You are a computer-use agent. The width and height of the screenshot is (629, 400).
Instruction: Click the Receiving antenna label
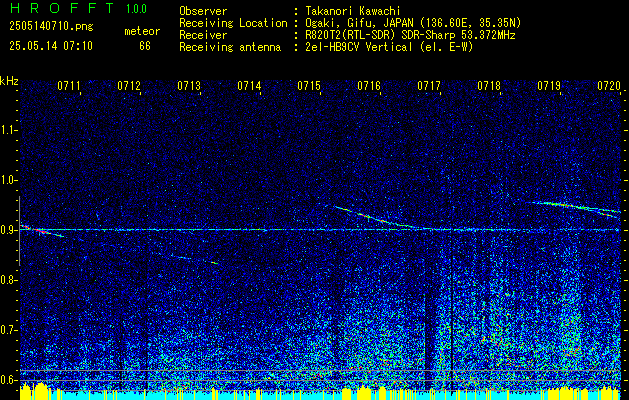pos(230,47)
